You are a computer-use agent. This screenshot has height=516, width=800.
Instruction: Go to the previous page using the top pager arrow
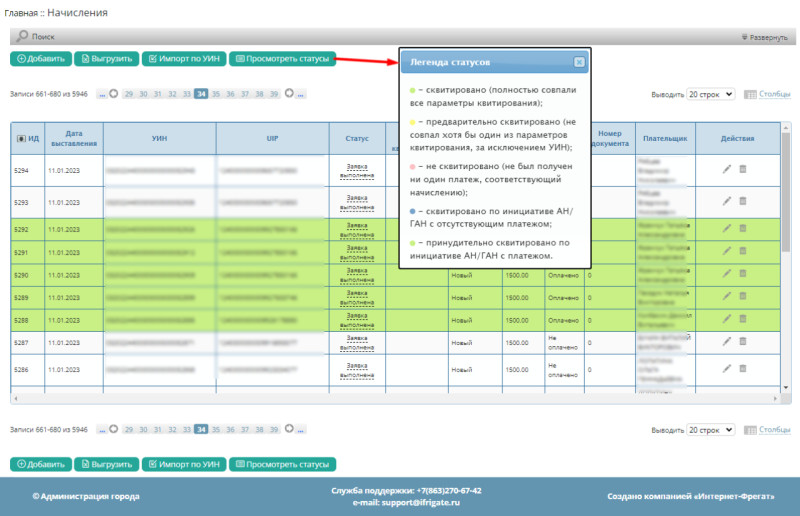113,94
